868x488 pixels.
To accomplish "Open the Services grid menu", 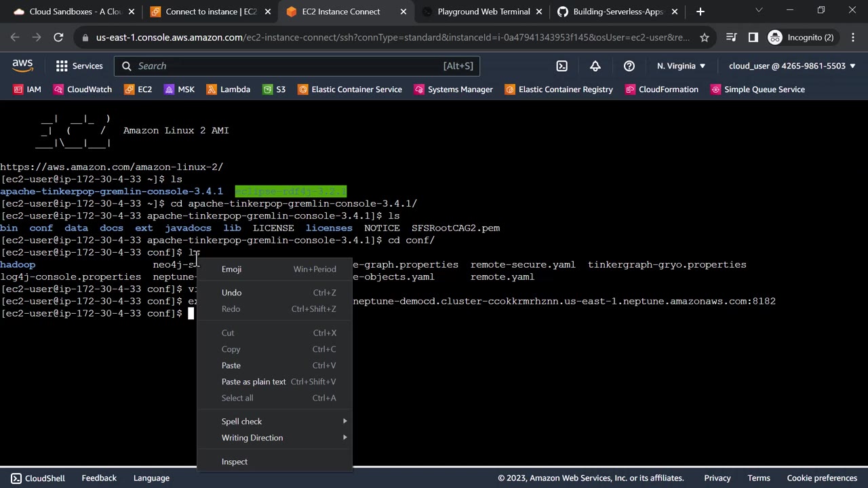I will (79, 66).
